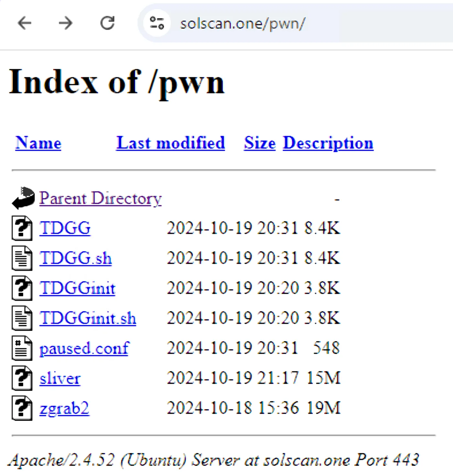Click TDGG.sh date 2024-10-19 20:31
Viewport: 453px width, 476px height.
pyautogui.click(x=232, y=258)
